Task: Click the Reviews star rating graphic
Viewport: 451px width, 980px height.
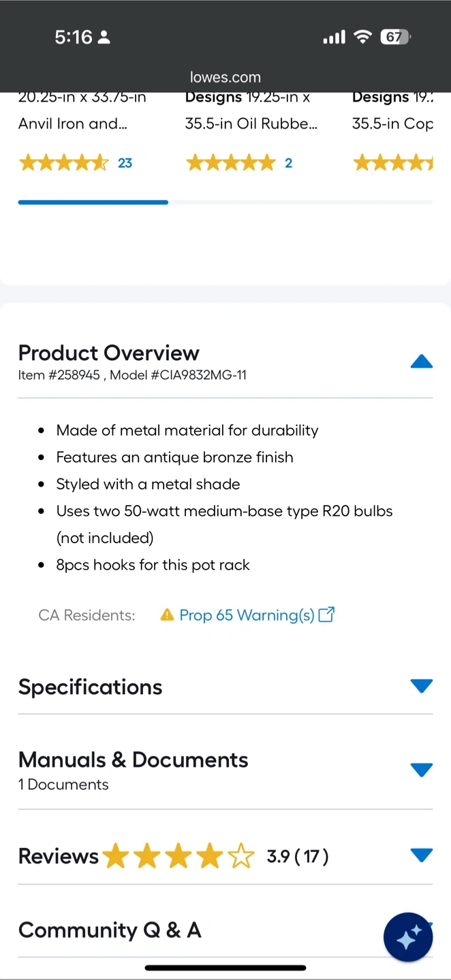Action: coord(178,856)
